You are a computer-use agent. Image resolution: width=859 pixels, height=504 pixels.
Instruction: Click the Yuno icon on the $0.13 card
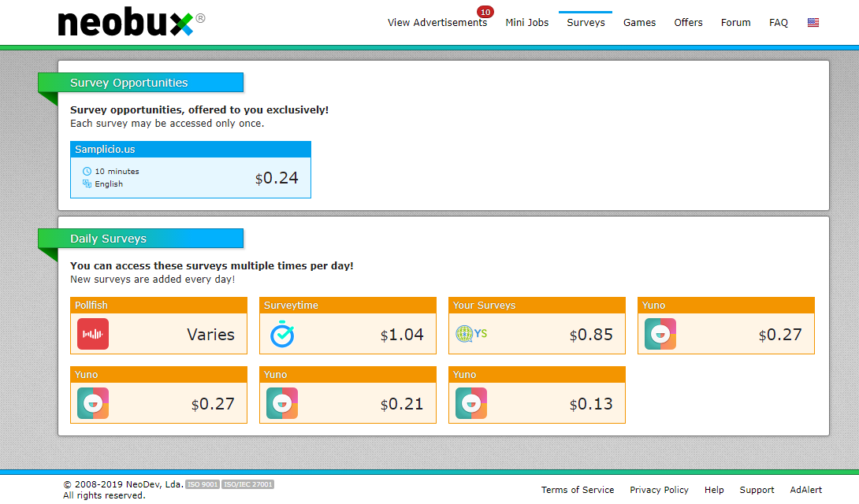coord(471,403)
